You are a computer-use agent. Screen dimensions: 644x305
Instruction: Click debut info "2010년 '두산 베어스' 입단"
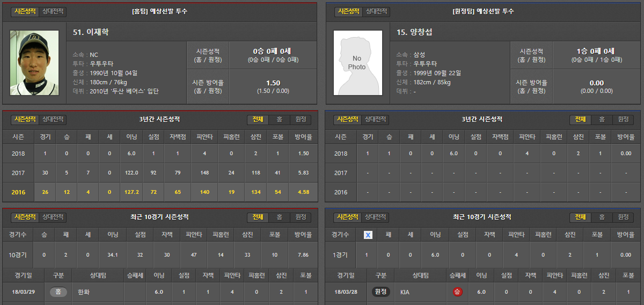124,91
